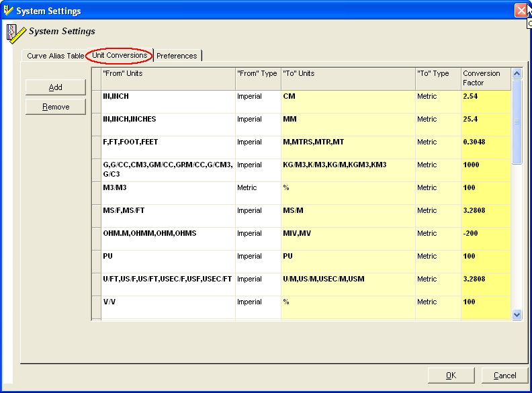This screenshot has width=532, height=393.
Task: Click the "To" Units cell containing MM
Action: [348, 124]
